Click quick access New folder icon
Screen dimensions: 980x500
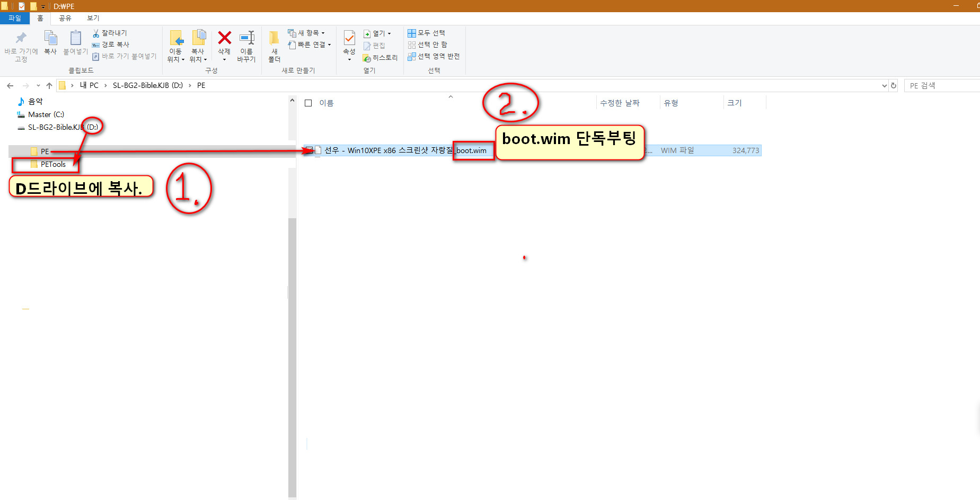(33, 6)
